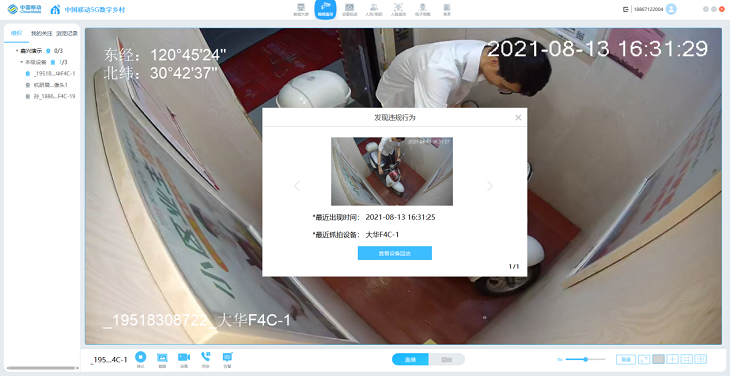Show previous violation image with left arrow
Image resolution: width=730 pixels, height=376 pixels.
pos(297,186)
